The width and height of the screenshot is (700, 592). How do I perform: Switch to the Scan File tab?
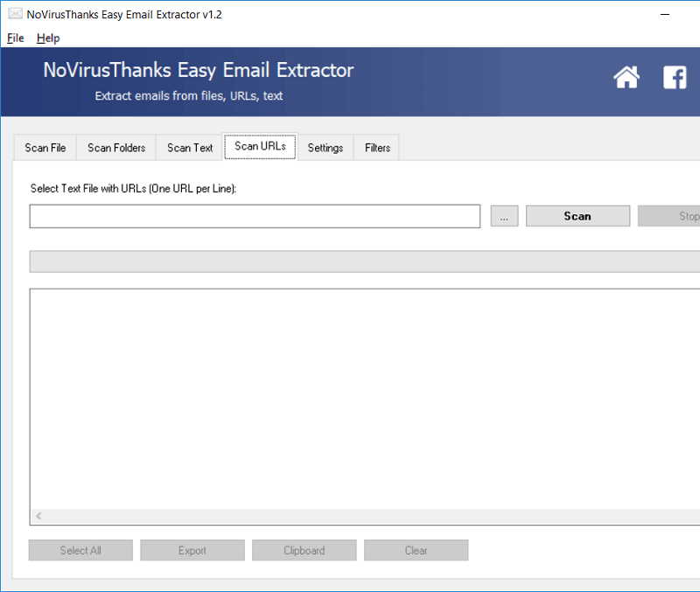click(45, 148)
